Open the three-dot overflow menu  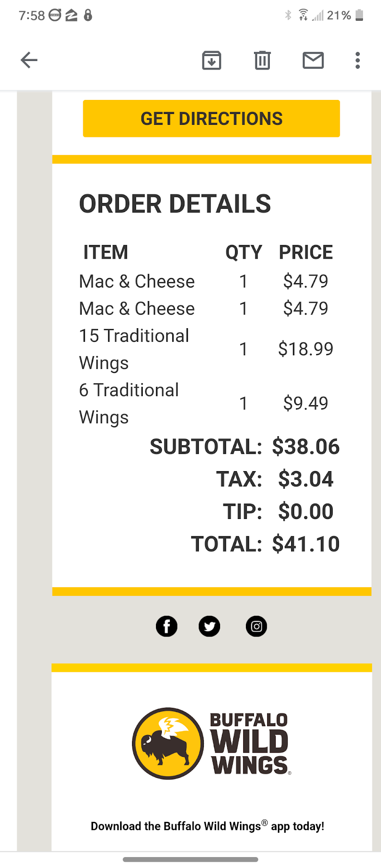[357, 60]
